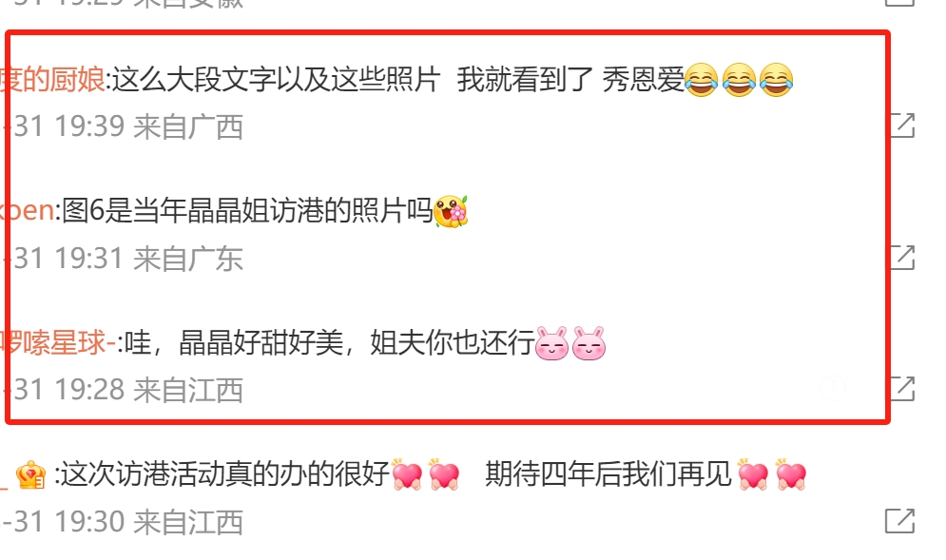Click the 19:28 来自江西 timestamp
This screenshot has width=946, height=560.
coord(123,390)
